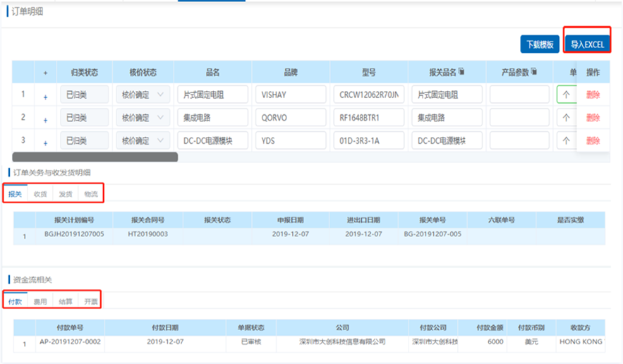Click the plus icon in row 2
The height and width of the screenshot is (364, 623).
[46, 119]
